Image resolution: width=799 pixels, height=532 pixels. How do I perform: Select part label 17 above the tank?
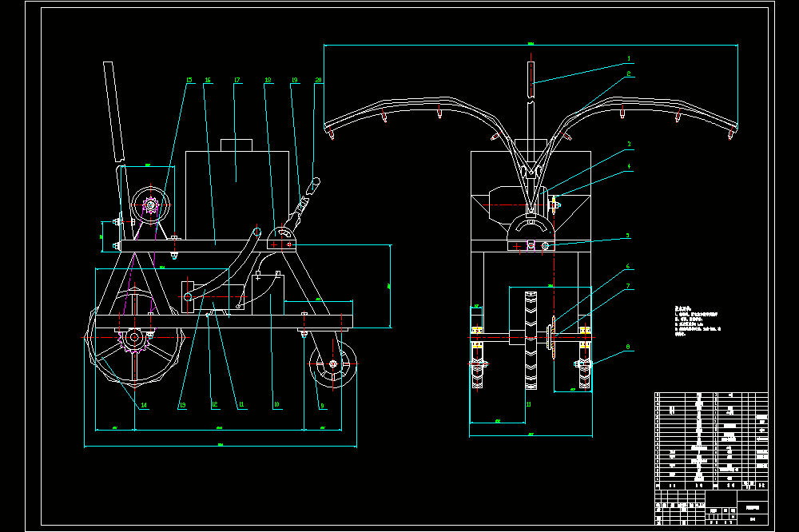[237, 80]
